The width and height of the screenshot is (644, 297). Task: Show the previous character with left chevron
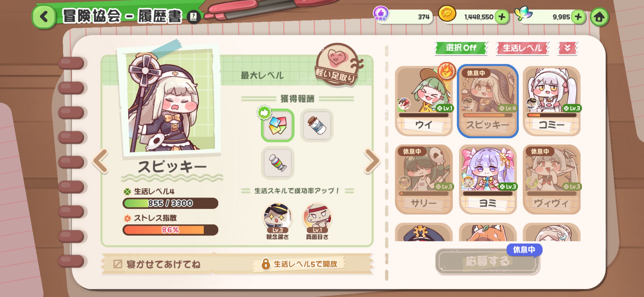pos(100,161)
